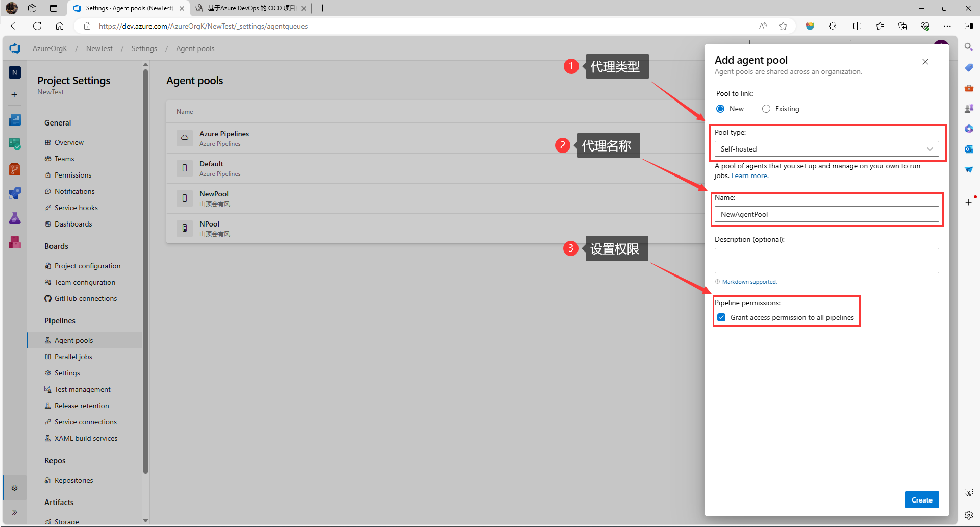Open the Pool type Self-hosted dropdown
This screenshot has width=980, height=527.
[x=826, y=149]
